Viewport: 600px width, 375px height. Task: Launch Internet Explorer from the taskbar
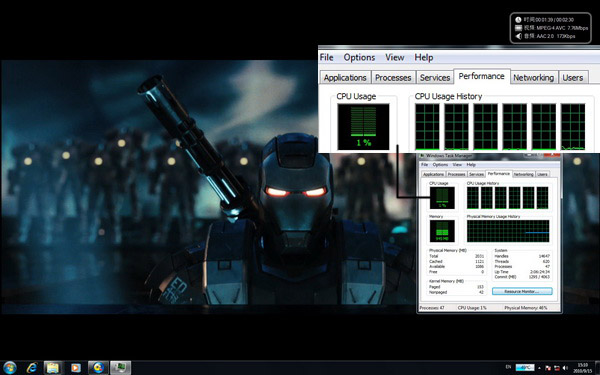click(x=32, y=368)
